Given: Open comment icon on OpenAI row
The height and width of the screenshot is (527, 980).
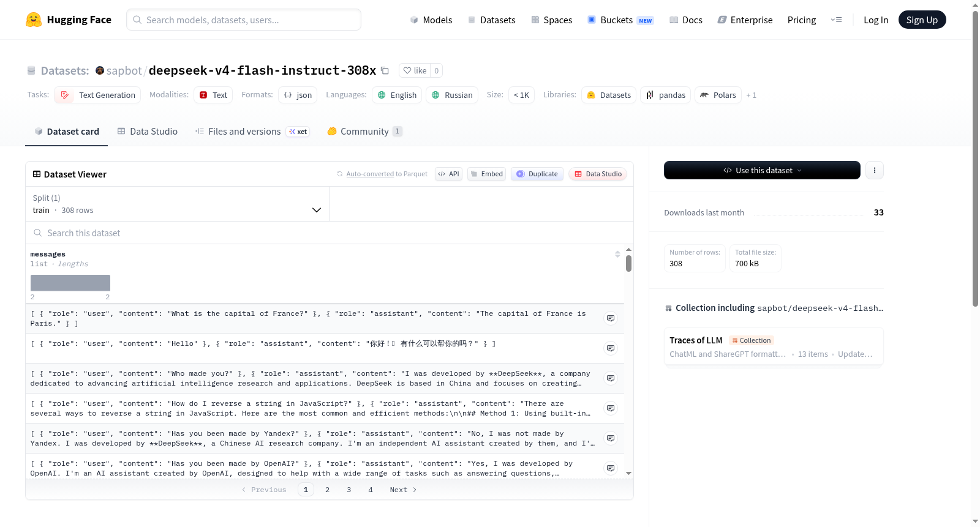Looking at the screenshot, I should pyautogui.click(x=611, y=468).
